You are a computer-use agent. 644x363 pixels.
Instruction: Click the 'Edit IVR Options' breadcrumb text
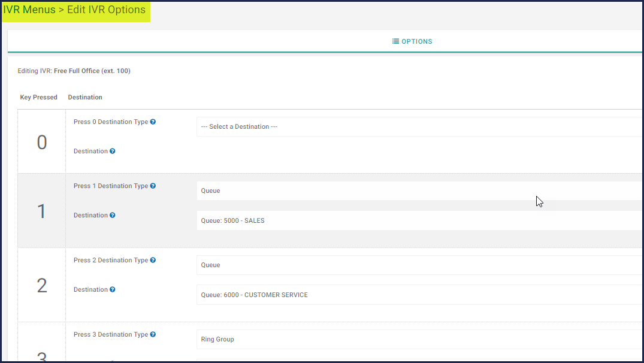pyautogui.click(x=107, y=10)
